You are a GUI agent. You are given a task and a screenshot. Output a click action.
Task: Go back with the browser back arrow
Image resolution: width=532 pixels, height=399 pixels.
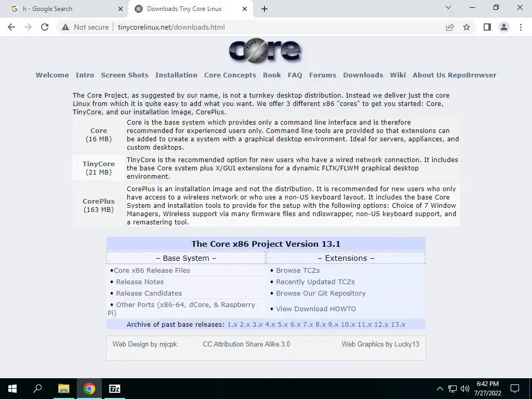(11, 27)
